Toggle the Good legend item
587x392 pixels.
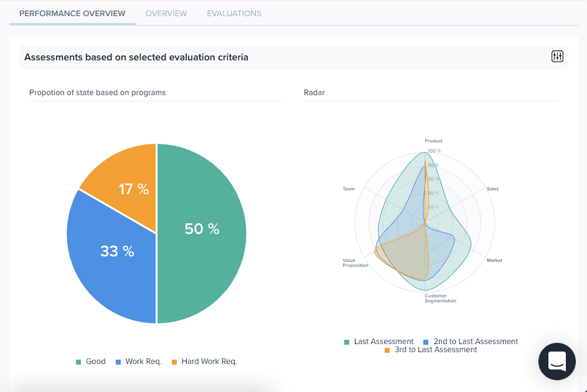tap(91, 362)
